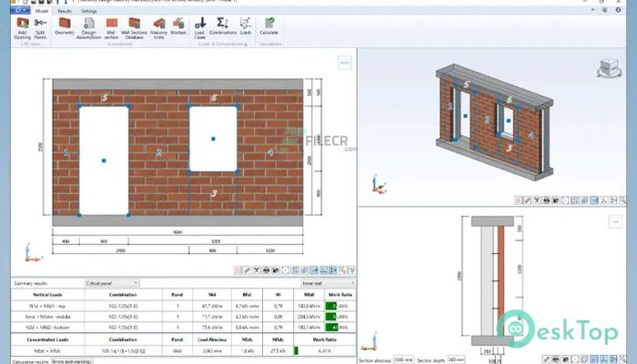Image resolution: width=637 pixels, height=364 pixels.
Task: Click the pencil icon in elevation view toolbar
Action: (x=247, y=270)
